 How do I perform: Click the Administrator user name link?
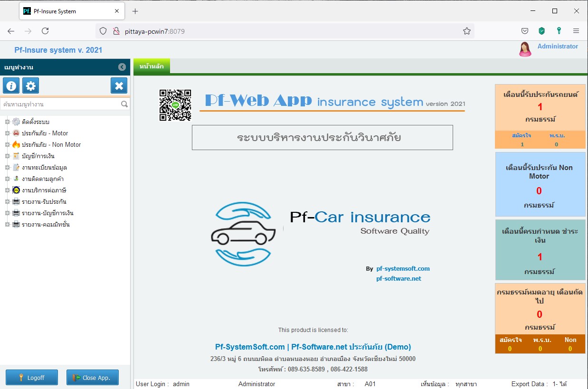(x=558, y=46)
